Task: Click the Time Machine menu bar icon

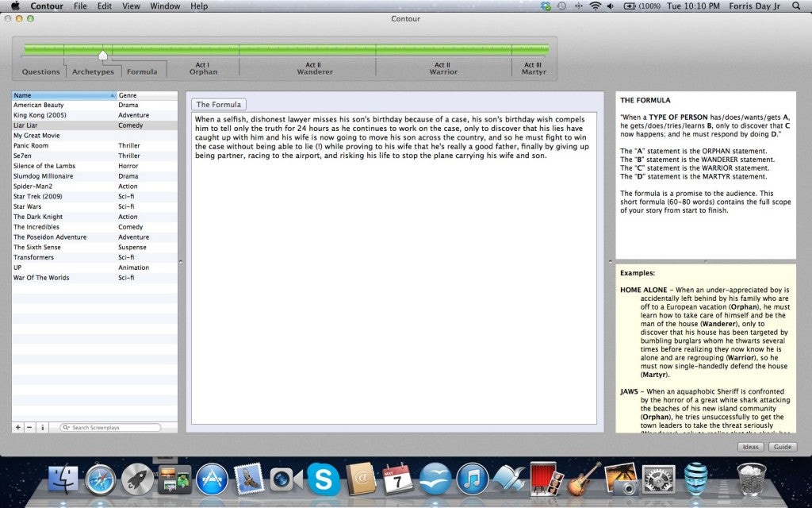Action: [561, 6]
